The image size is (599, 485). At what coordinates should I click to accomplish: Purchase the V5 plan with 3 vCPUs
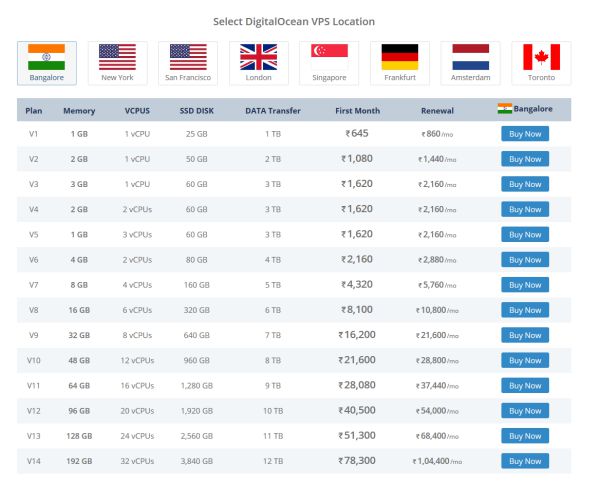[x=525, y=235]
